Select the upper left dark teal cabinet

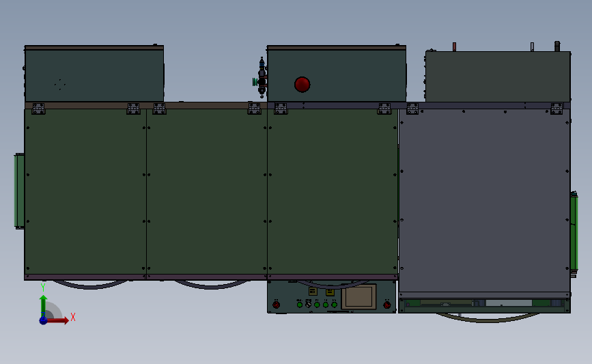pyautogui.click(x=94, y=74)
